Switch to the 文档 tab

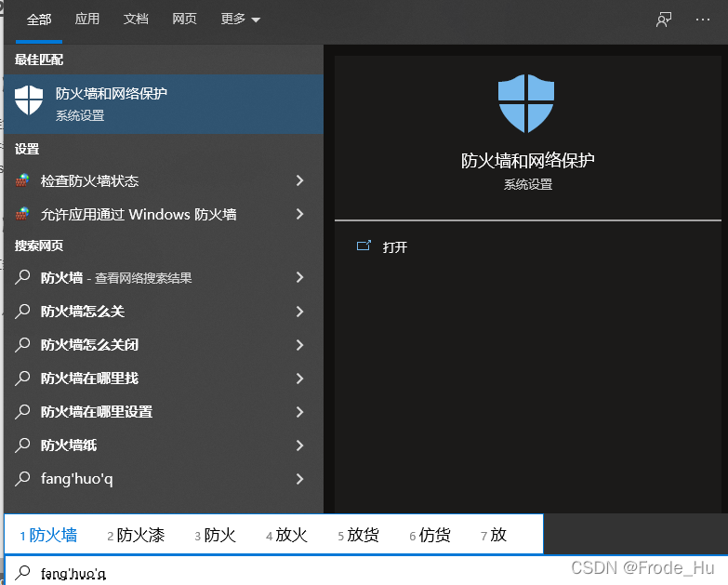click(x=136, y=19)
